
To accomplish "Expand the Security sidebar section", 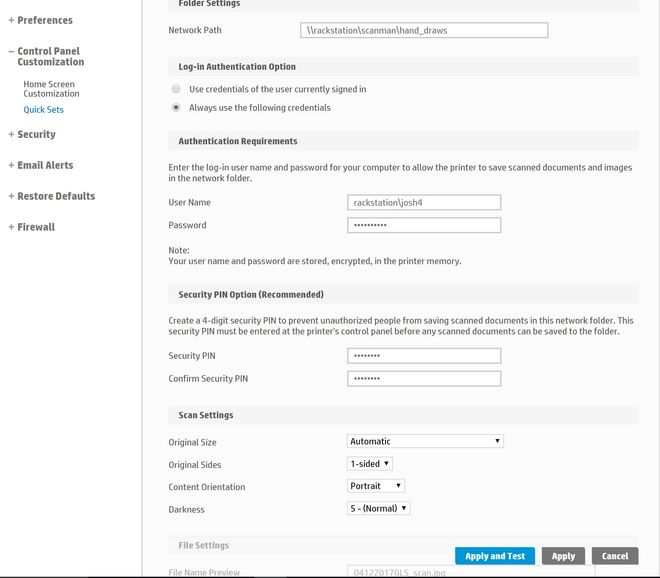I will pyautogui.click(x=35, y=134).
